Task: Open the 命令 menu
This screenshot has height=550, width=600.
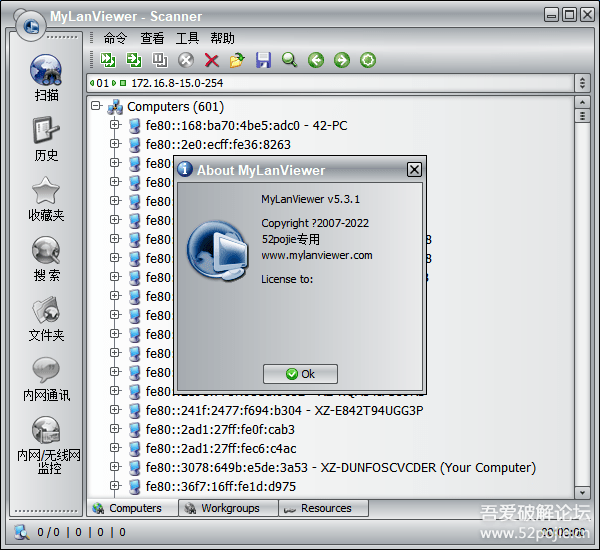Action: click(115, 38)
